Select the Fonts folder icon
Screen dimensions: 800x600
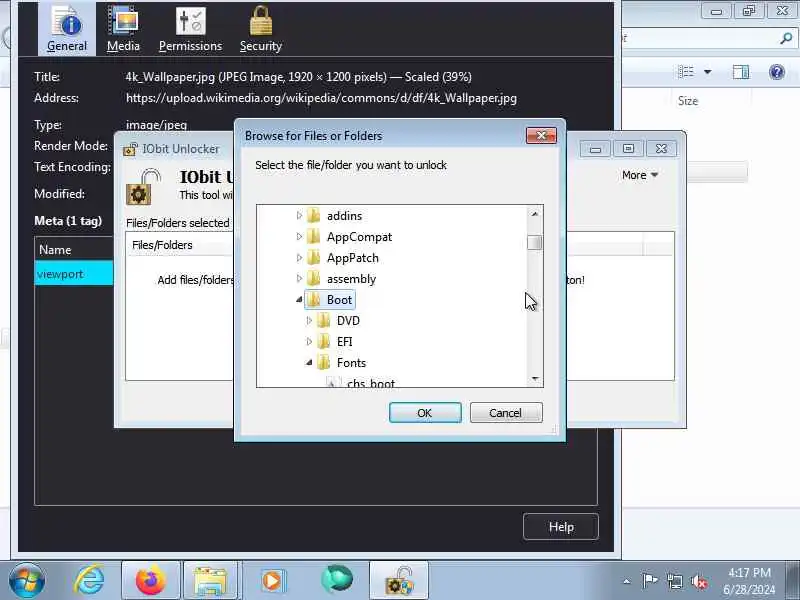click(323, 362)
